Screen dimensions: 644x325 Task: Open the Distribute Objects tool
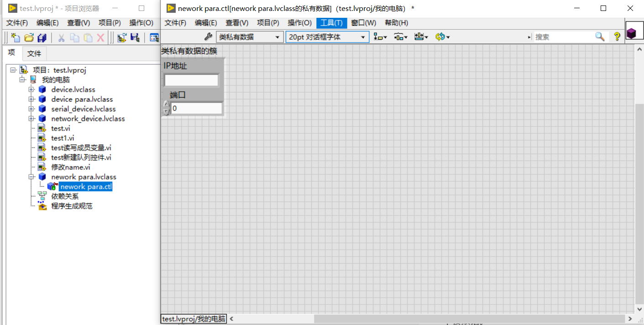click(x=400, y=37)
